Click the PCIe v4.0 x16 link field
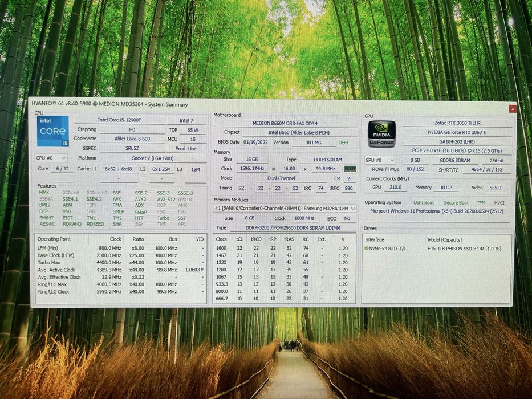 (457, 150)
